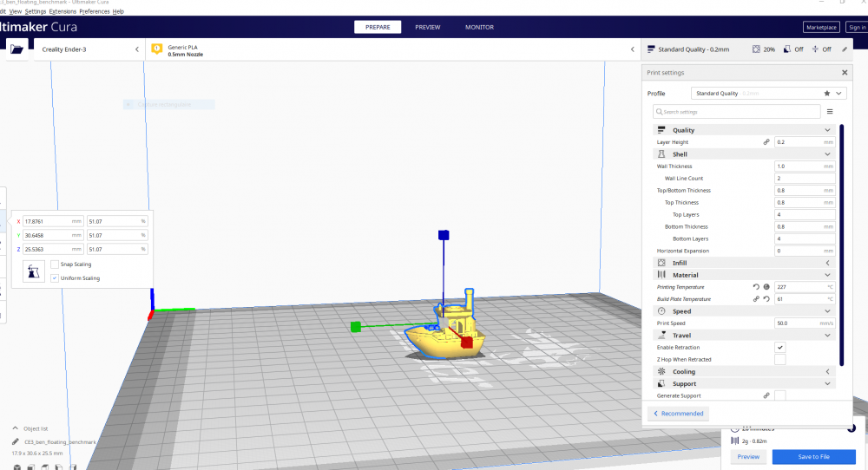Click the Search settings field
This screenshot has height=470, width=868.
coord(736,112)
